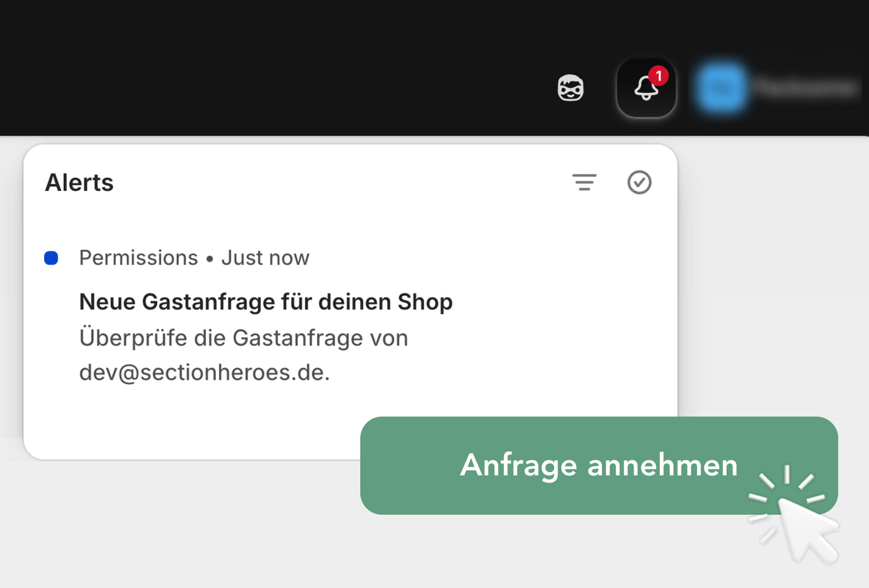Click the blurred blue store avatar
The width and height of the screenshot is (869, 588).
(x=721, y=88)
